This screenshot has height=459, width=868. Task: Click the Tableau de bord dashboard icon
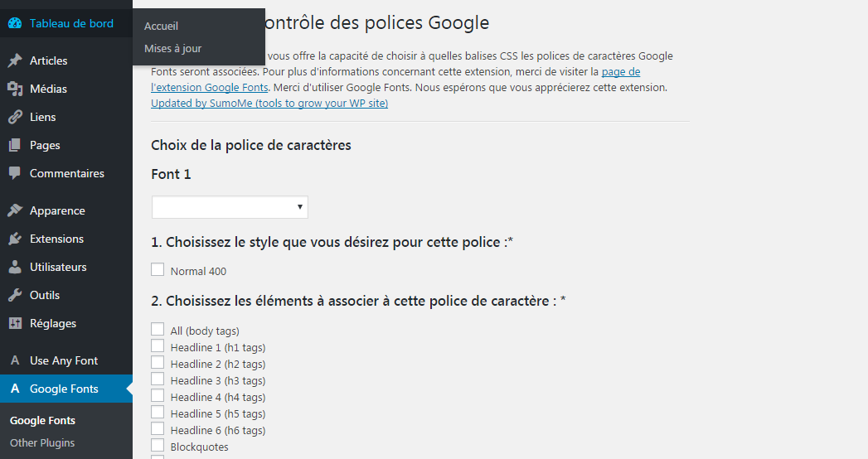click(x=15, y=23)
